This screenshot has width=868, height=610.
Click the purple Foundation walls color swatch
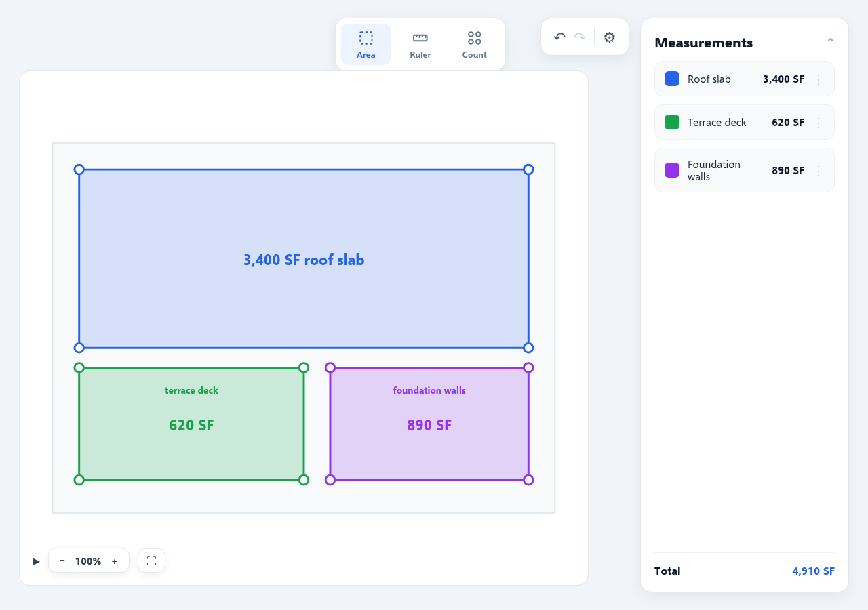pyautogui.click(x=672, y=170)
